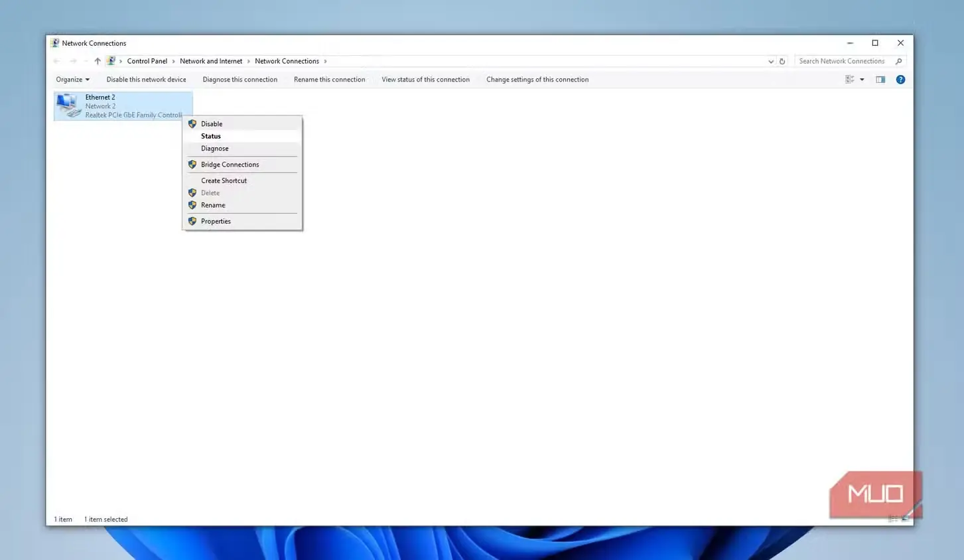Click Diagnose this connection
964x560 pixels.
click(240, 80)
